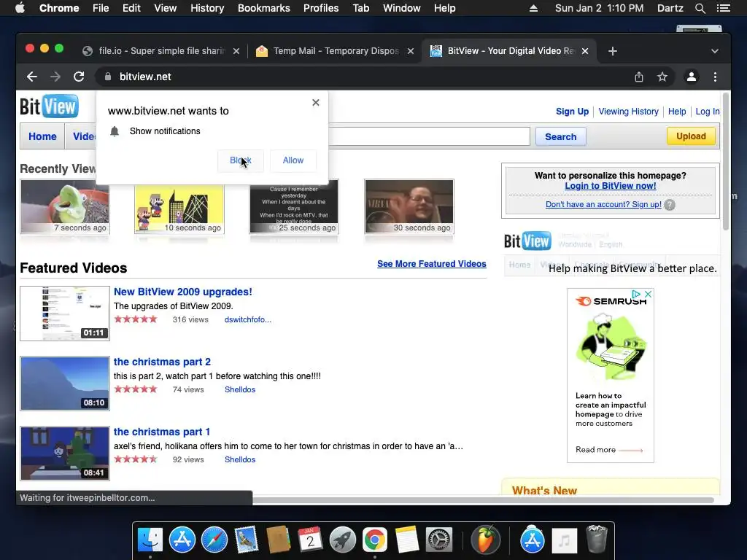This screenshot has height=560, width=747.
Task: Open a new tab with plus button
Action: tap(613, 51)
